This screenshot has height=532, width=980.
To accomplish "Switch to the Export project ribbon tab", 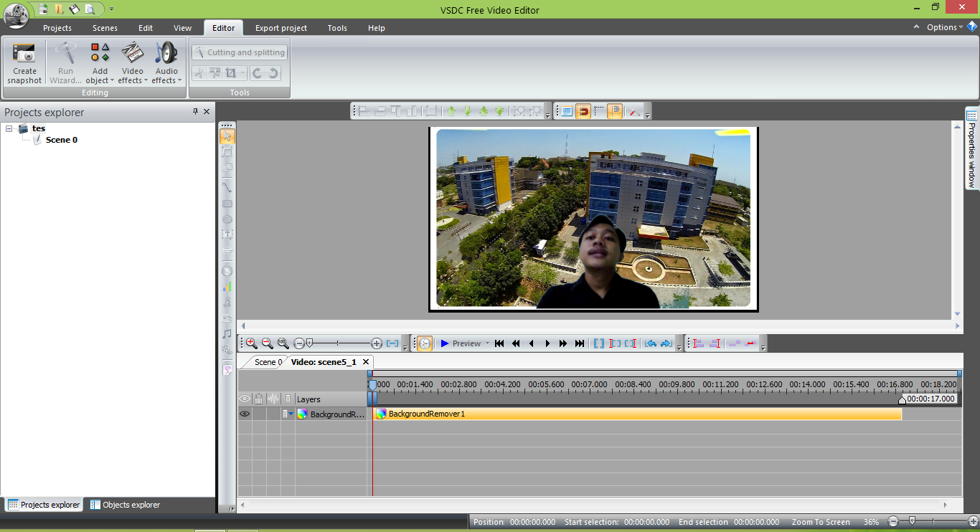I will tap(281, 28).
